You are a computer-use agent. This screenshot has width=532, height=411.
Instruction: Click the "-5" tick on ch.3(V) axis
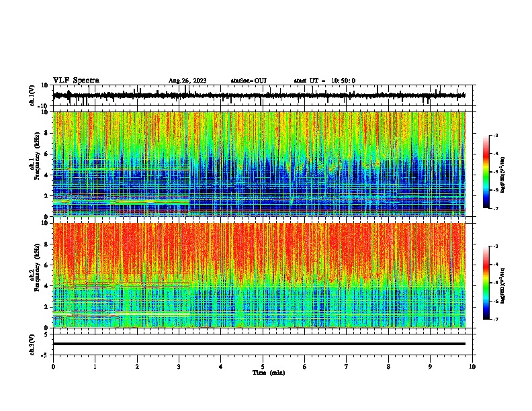46,355
